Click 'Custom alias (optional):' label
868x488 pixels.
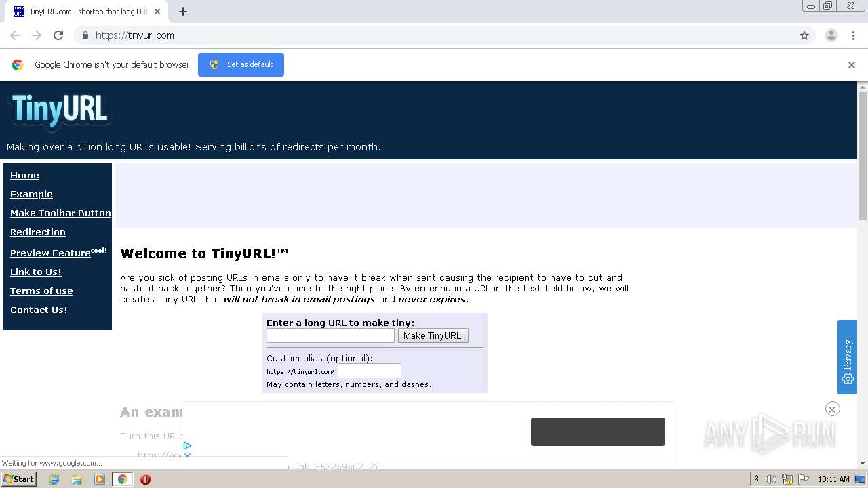coord(319,358)
